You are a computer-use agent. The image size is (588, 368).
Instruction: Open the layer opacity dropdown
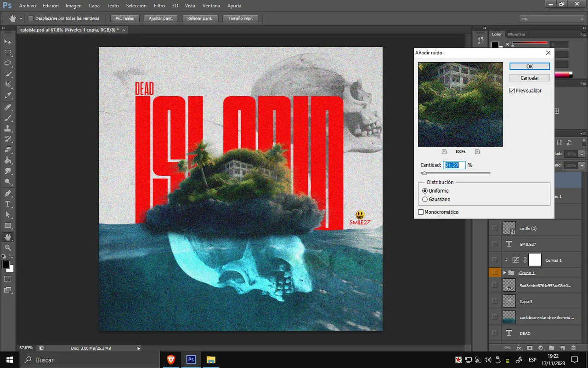point(582,154)
